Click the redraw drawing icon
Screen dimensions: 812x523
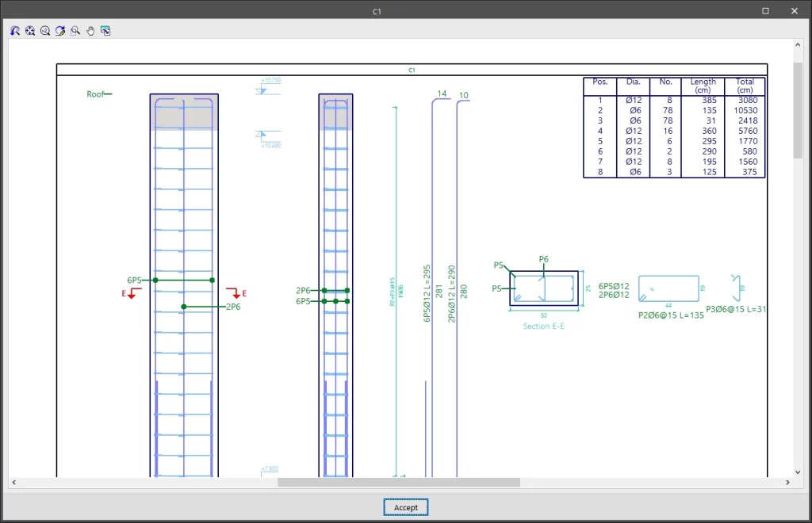pyautogui.click(x=60, y=31)
